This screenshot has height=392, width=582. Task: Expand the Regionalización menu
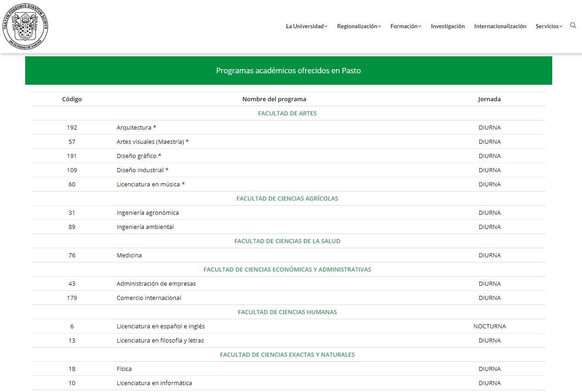pos(359,26)
